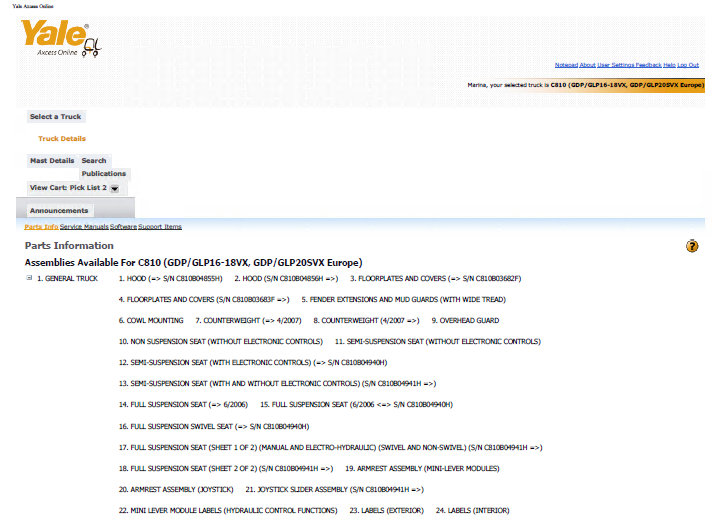Switch to the Service Manuals tab

pos(84,227)
